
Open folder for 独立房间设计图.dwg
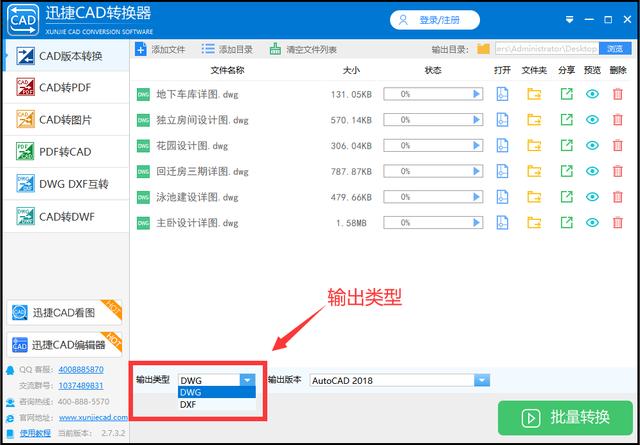click(534, 120)
